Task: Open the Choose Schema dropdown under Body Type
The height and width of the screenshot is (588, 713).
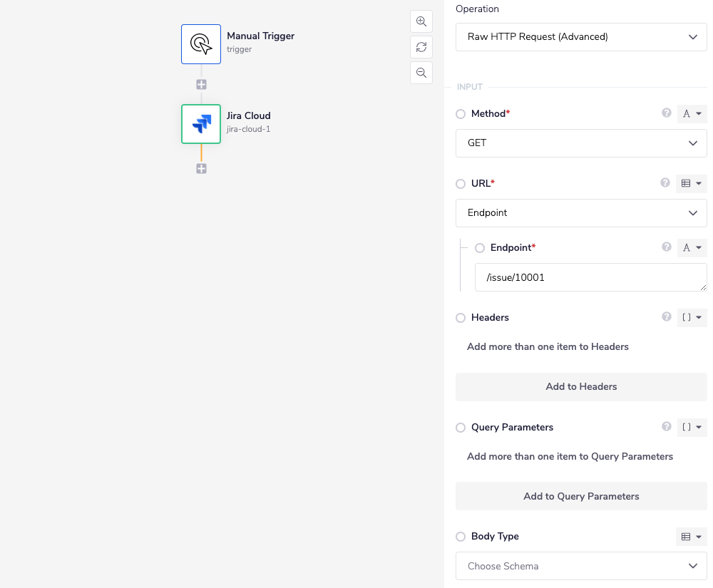Action: pos(580,565)
